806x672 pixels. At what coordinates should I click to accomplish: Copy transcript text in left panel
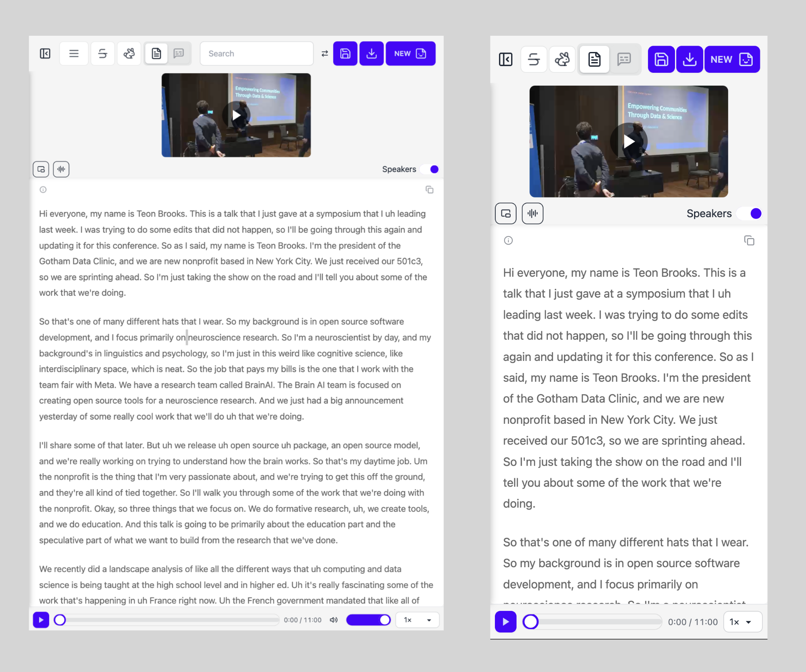click(x=430, y=190)
